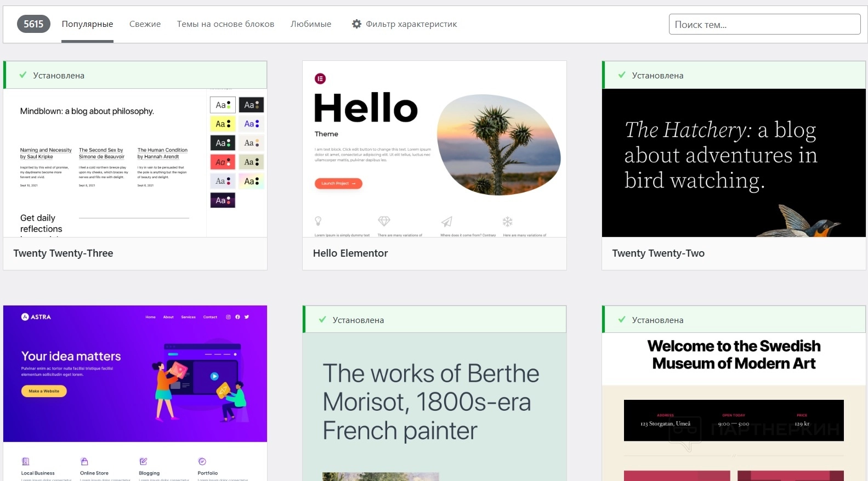Click Contact in the Astra preview menu
Screen dimensions: 868x481
point(210,317)
